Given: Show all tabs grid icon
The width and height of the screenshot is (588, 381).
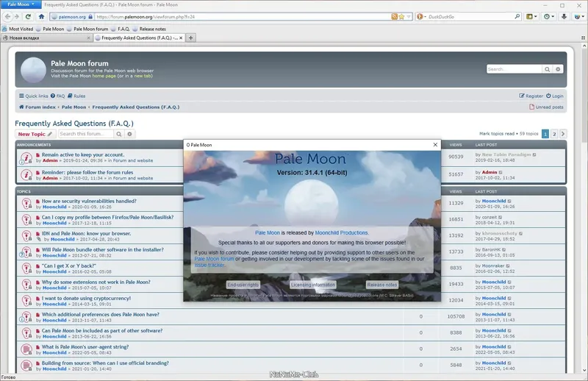Looking at the screenshot, I should click(583, 38).
